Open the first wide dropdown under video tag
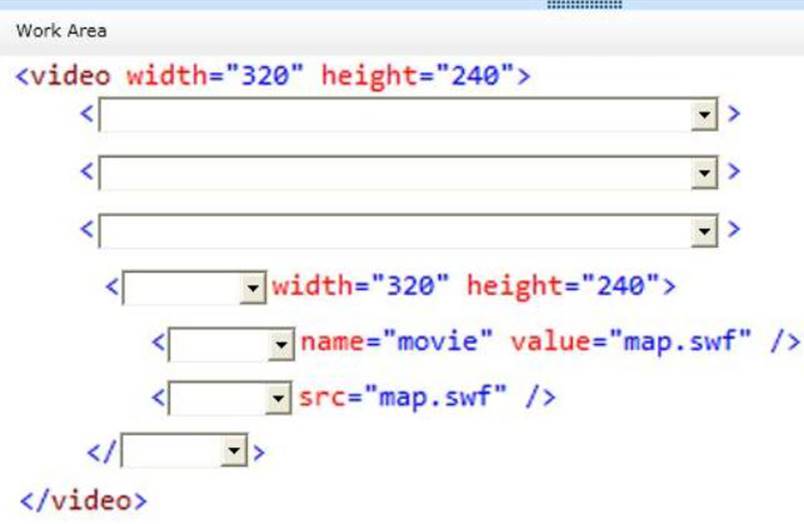The width and height of the screenshot is (804, 524). point(706,115)
